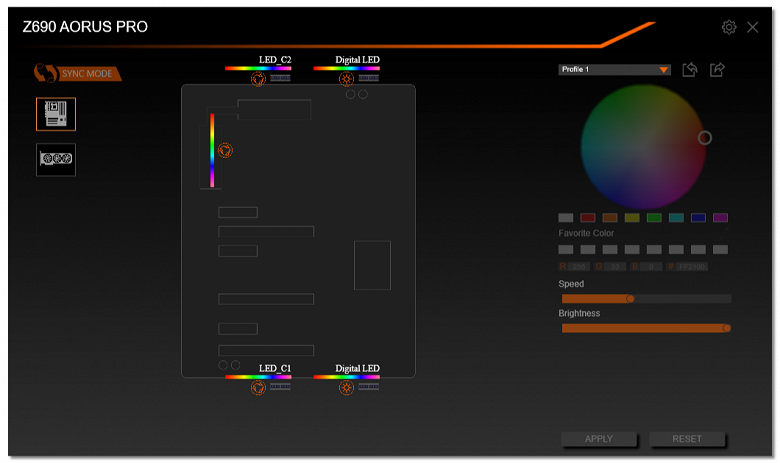Image resolution: width=780 pixels, height=463 pixels.
Task: Click the LED_C2 label text
Action: point(275,60)
